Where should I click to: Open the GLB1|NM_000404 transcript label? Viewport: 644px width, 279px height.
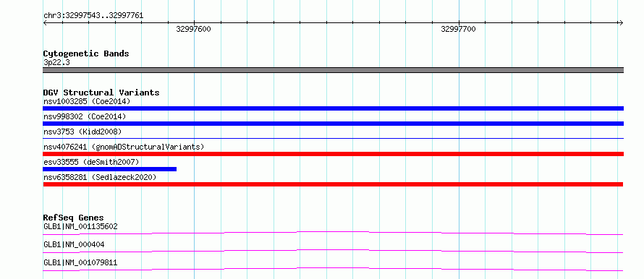coord(74,244)
